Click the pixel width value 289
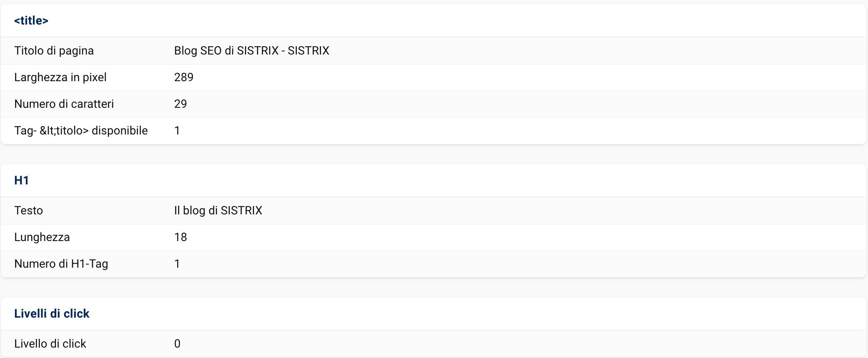This screenshot has height=358, width=868. 184,77
